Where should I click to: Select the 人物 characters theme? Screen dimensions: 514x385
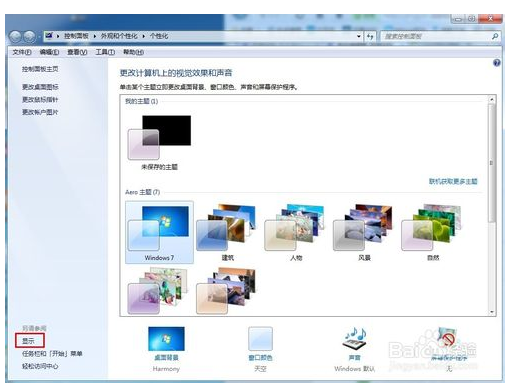tap(296, 232)
